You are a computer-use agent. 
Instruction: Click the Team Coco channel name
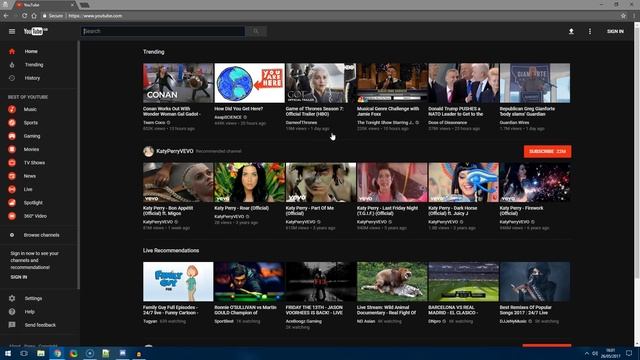[x=154, y=122]
